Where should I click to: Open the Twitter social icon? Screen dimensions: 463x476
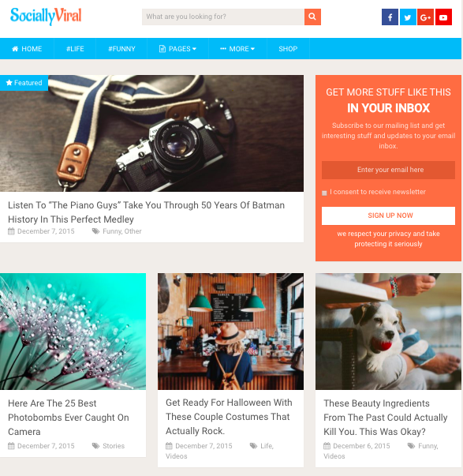point(408,17)
